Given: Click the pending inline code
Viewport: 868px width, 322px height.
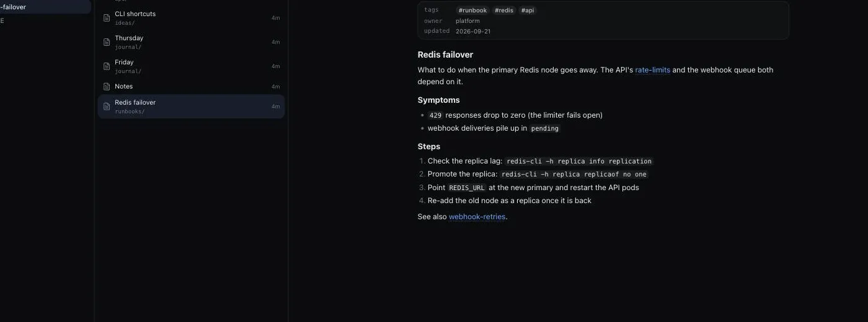Looking at the screenshot, I should click(544, 129).
